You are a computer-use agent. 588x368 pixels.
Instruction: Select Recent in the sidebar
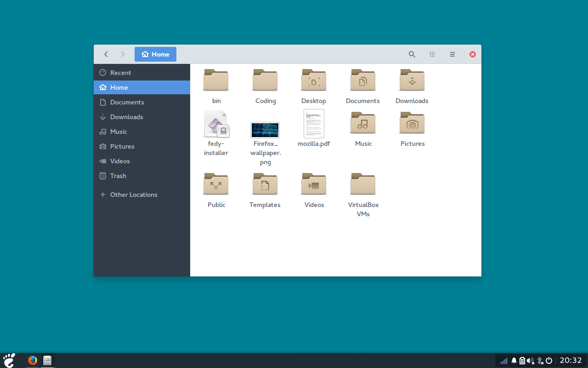pos(142,73)
